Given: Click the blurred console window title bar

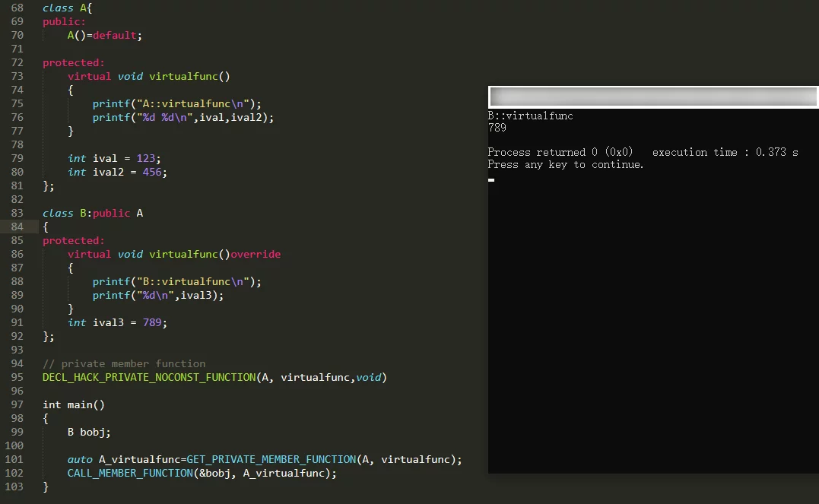Looking at the screenshot, I should click(652, 97).
